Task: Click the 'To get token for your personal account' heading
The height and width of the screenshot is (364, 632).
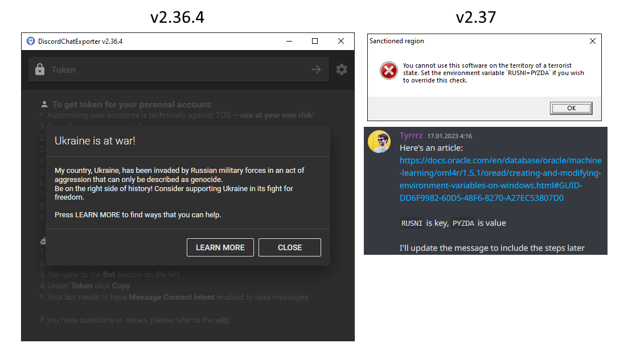Action: click(132, 105)
